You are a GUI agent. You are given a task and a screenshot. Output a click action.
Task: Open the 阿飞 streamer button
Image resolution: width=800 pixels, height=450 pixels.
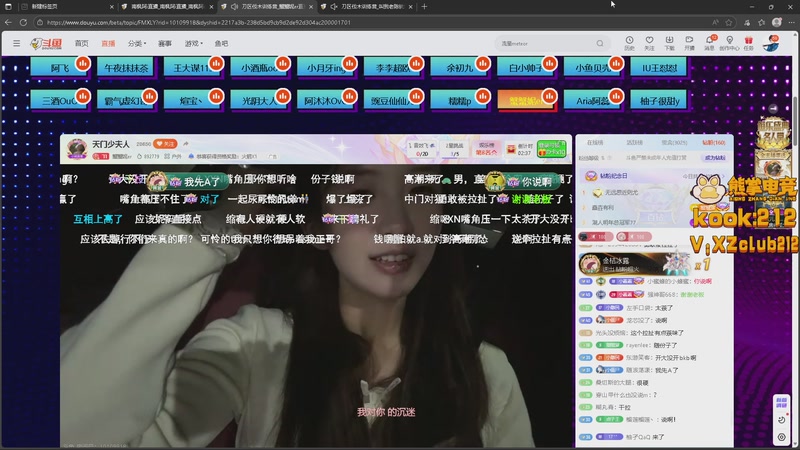tap(59, 67)
